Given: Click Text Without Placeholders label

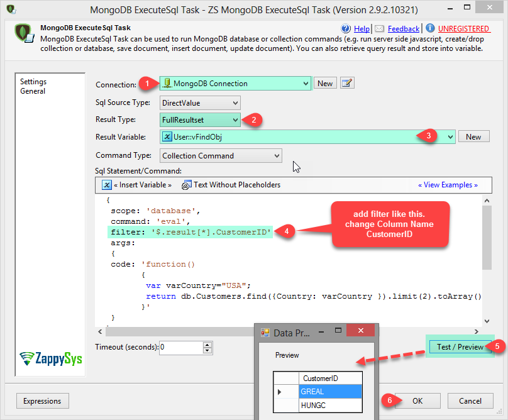Looking at the screenshot, I should (x=237, y=185).
